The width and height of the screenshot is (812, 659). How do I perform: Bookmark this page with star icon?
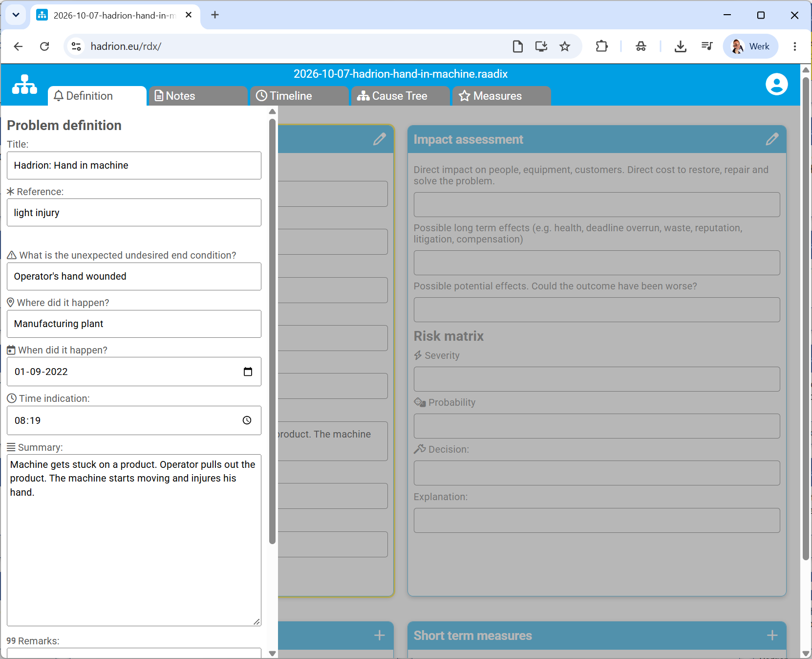(x=565, y=46)
